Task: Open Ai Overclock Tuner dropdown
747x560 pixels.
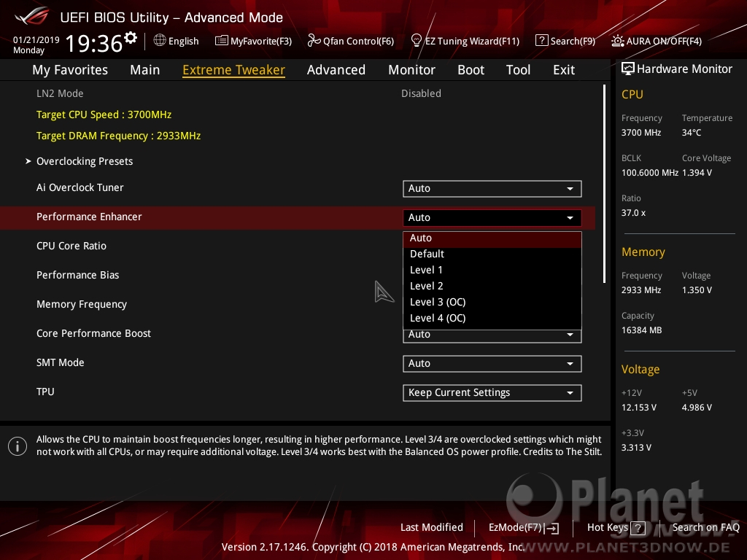Action: pyautogui.click(x=492, y=189)
